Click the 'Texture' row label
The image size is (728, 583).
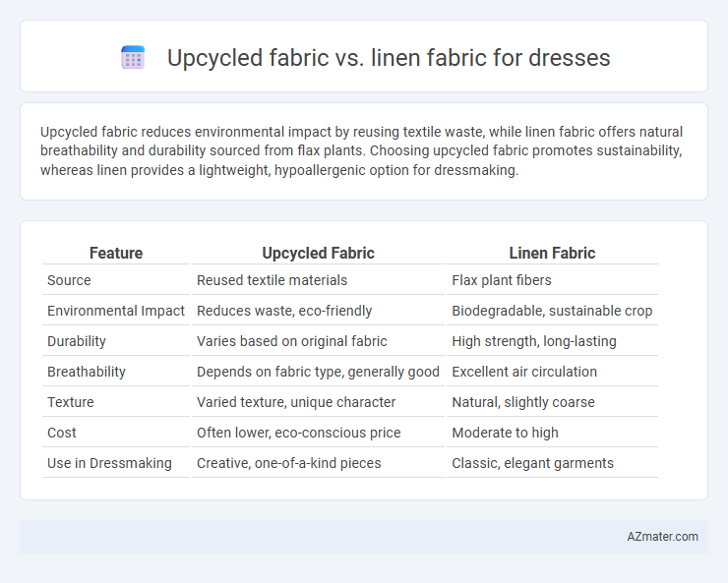point(71,402)
